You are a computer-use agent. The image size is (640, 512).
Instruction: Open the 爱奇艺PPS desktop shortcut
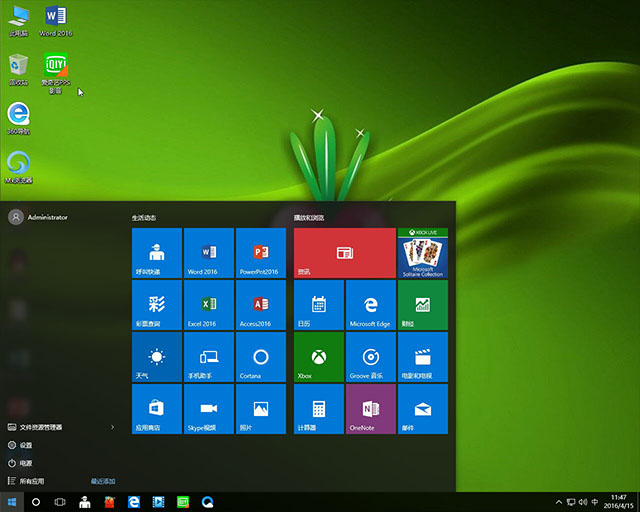point(55,70)
